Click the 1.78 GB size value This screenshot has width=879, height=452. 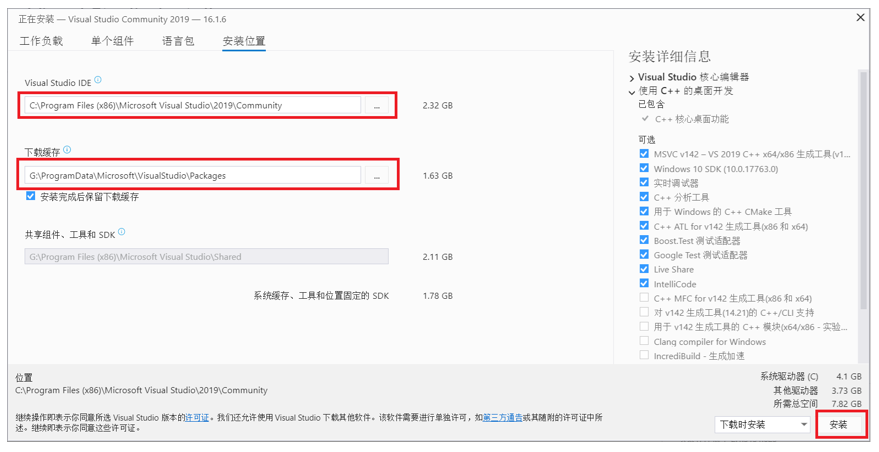[438, 296]
